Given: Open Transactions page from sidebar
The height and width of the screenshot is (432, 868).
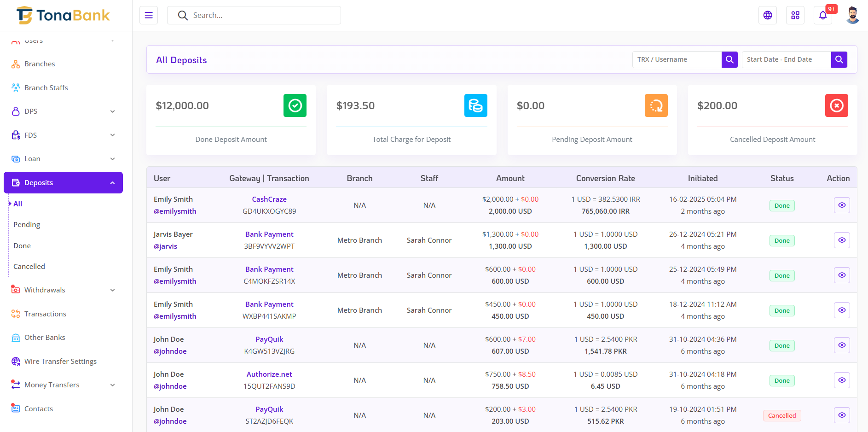Looking at the screenshot, I should coord(45,314).
